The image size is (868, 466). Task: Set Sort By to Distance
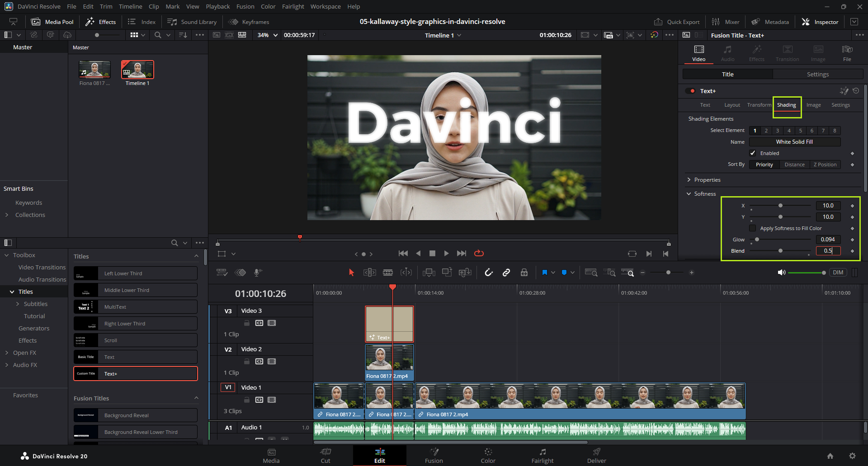[794, 165]
